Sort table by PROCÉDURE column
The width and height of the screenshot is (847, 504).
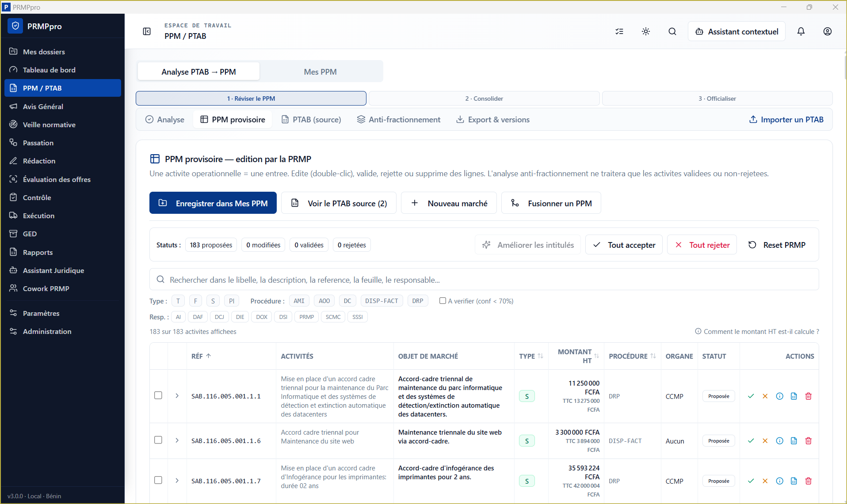[632, 356]
